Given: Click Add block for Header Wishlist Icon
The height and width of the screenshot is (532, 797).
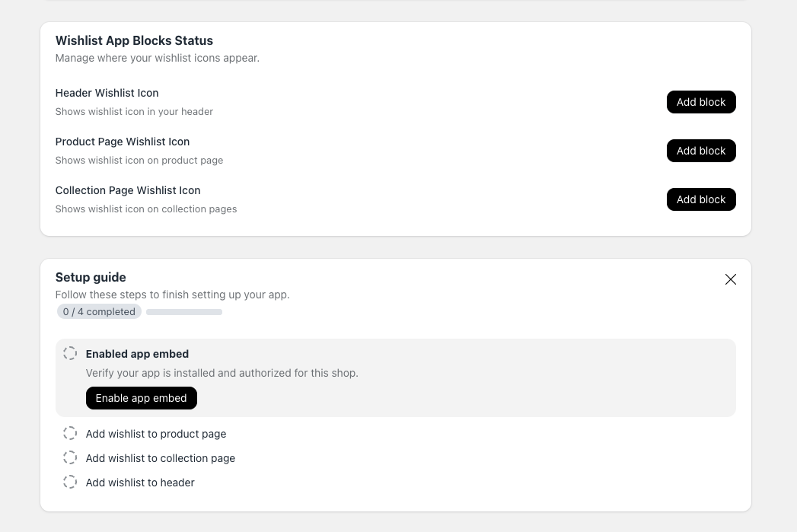Looking at the screenshot, I should (x=701, y=102).
